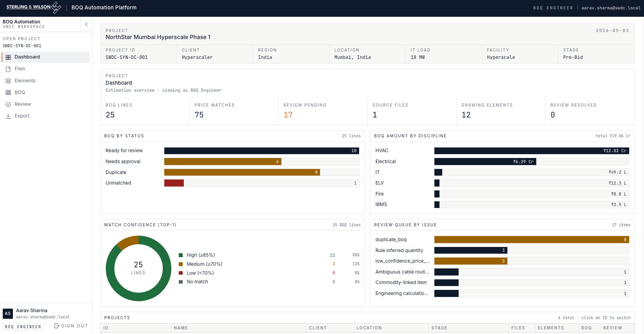Screen dimensions: 644x334
Task: Click the Review Resolved 0 card
Action: point(590,111)
